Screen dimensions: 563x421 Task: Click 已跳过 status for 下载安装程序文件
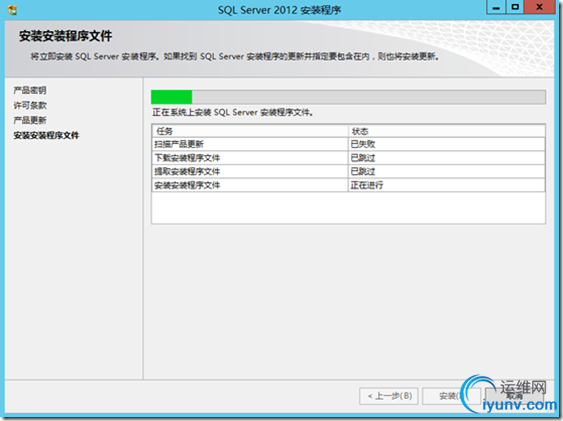point(447,158)
